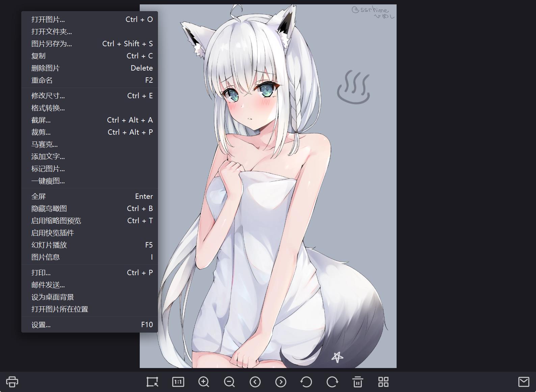
Task: Choose 裁剪... crop option
Action: tap(89, 132)
